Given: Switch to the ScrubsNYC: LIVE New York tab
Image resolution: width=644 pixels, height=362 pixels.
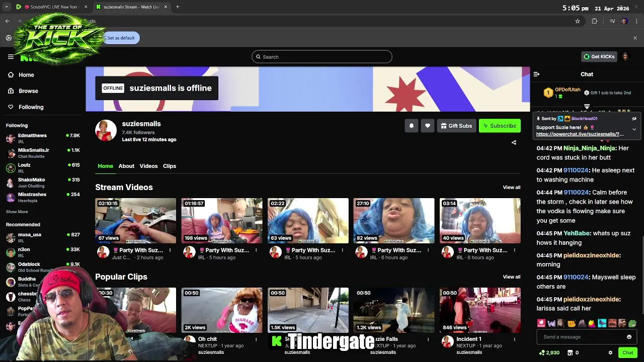Looking at the screenshot, I should 52,7.
